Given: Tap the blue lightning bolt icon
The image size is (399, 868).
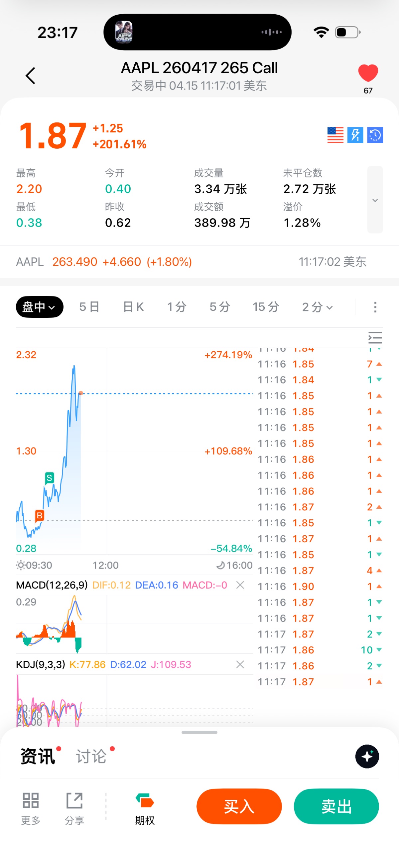Looking at the screenshot, I should pos(355,135).
